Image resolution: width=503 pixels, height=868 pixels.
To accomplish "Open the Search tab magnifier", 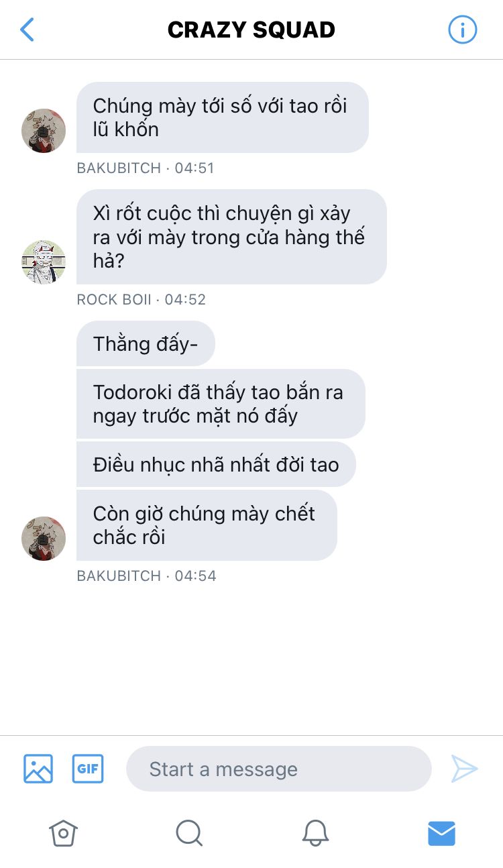I will coord(189,833).
